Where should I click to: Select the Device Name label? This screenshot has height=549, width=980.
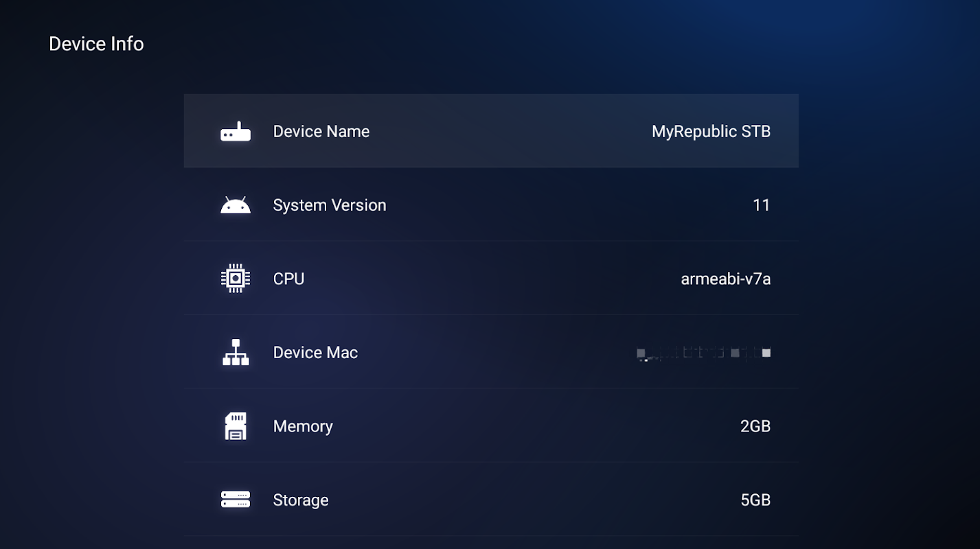(321, 131)
